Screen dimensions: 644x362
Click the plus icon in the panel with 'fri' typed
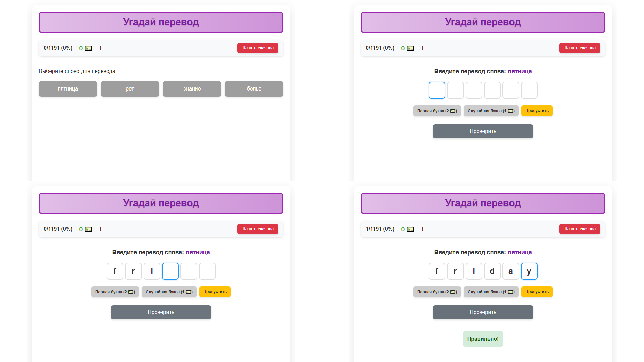pyautogui.click(x=101, y=229)
